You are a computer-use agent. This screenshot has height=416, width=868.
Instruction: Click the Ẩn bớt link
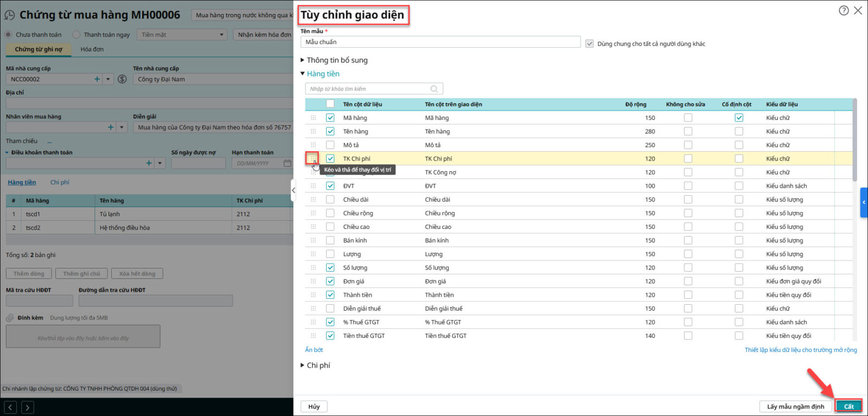(314, 350)
